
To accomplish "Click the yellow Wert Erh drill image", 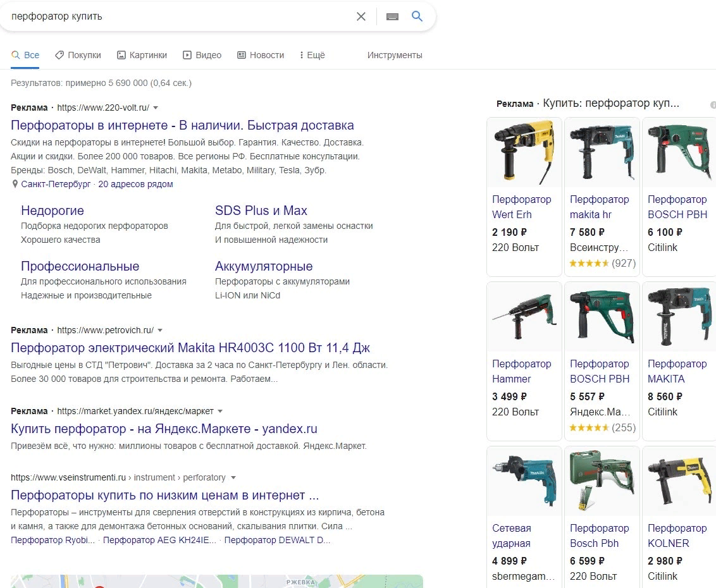I will pos(524,152).
